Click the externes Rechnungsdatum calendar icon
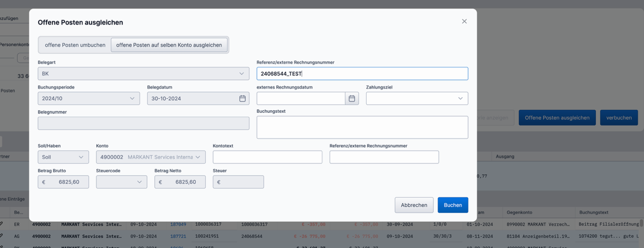644x248 pixels. pos(352,98)
